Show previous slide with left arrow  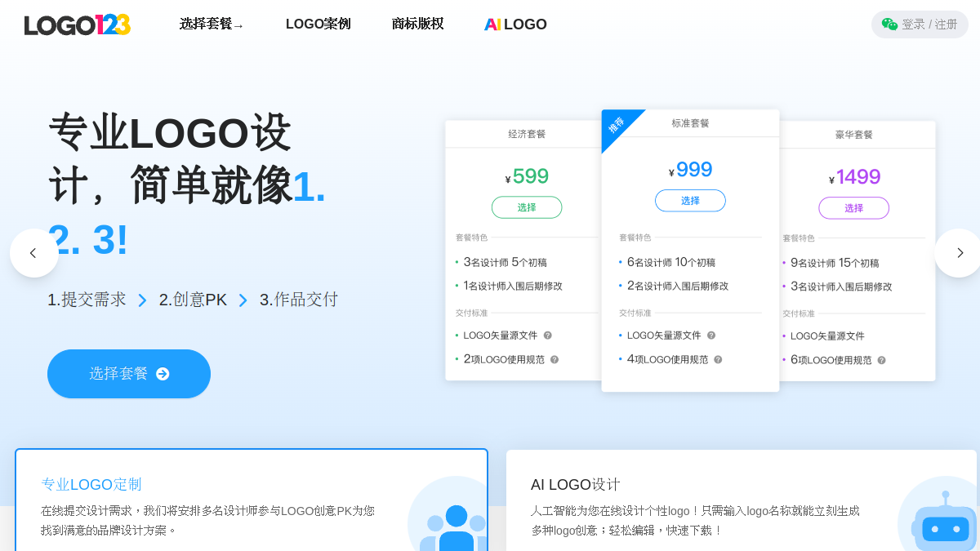pos(33,253)
